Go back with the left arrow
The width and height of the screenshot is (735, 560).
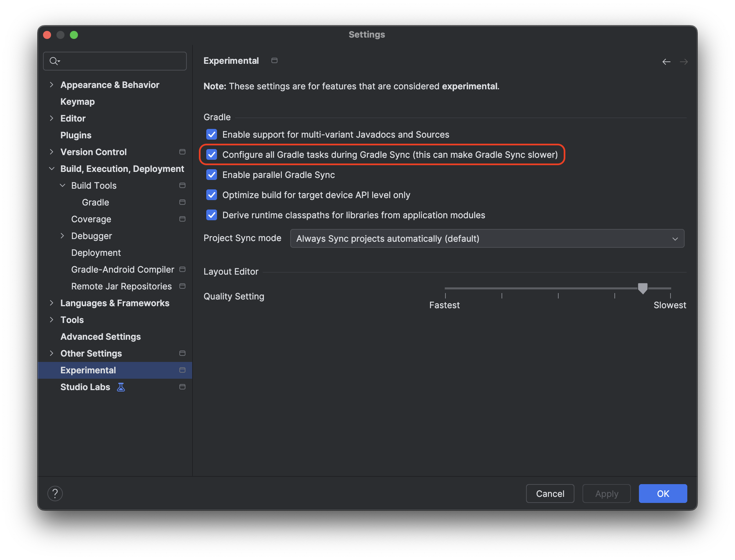pyautogui.click(x=666, y=62)
